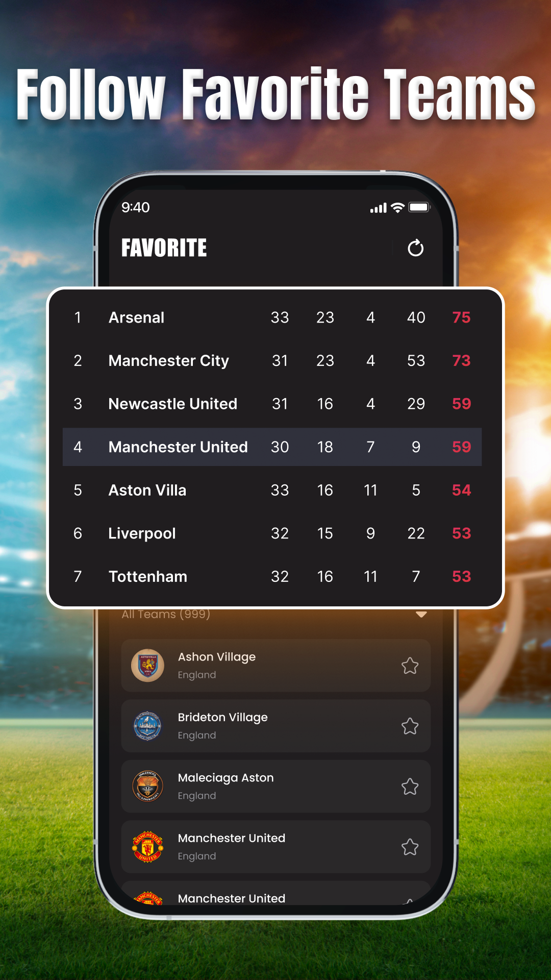Open the Liverpool standings row

[272, 533]
